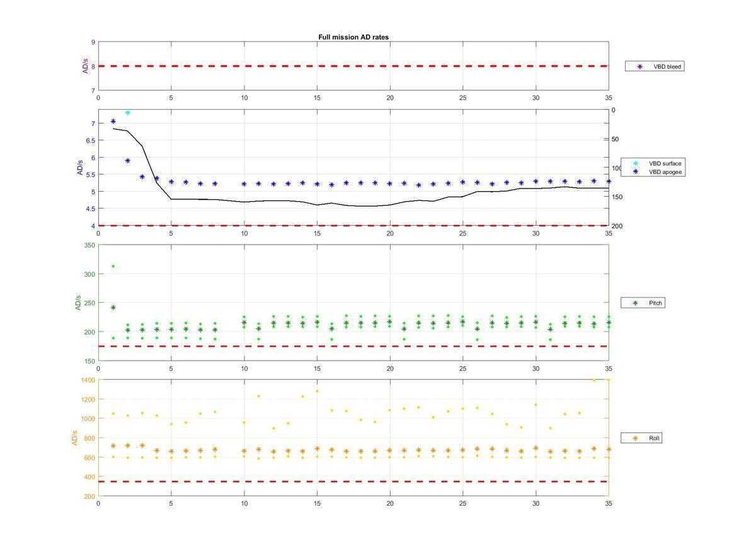The image size is (756, 558).
Task: Click the y-axis tick 800 on the roll plot
Action: [x=89, y=438]
